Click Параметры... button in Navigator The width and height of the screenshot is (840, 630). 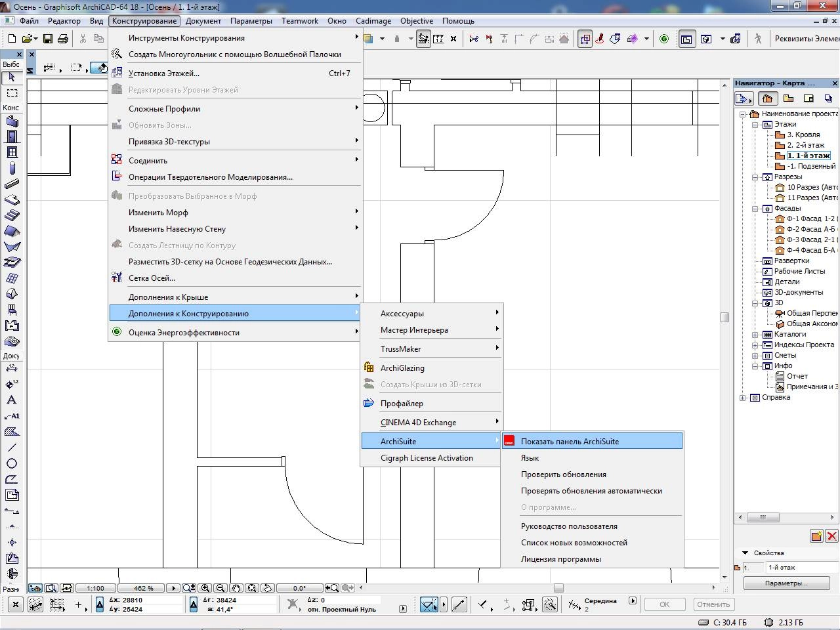point(786,583)
